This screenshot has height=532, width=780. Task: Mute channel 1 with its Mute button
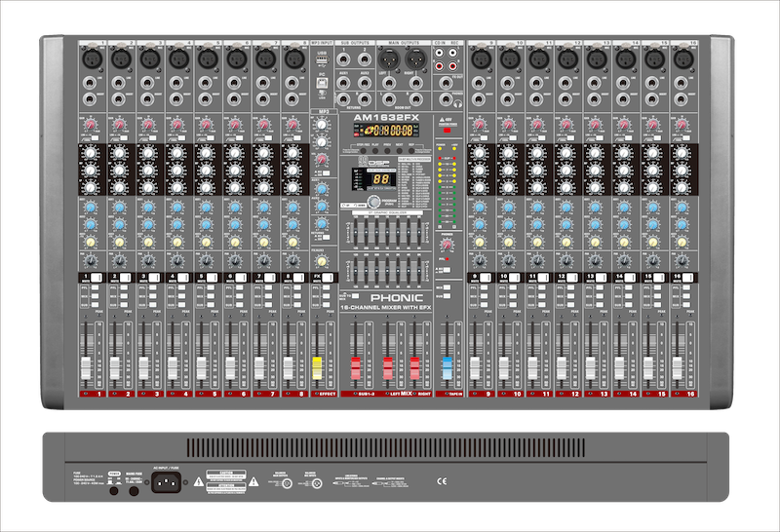point(96,278)
